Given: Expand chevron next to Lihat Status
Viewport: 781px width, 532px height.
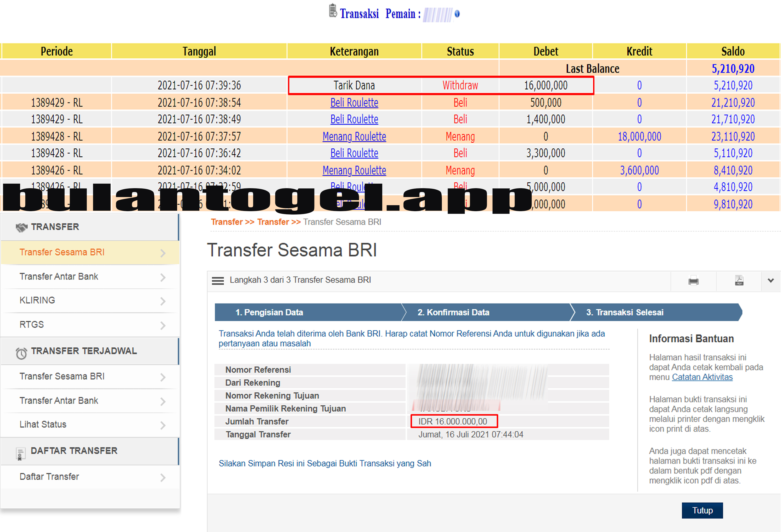Looking at the screenshot, I should coord(163,425).
